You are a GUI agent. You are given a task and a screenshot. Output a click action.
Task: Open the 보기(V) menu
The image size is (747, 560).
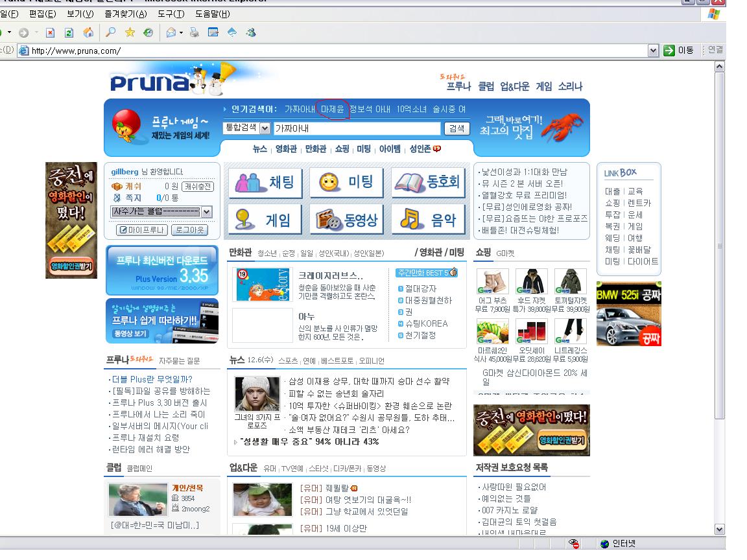80,14
